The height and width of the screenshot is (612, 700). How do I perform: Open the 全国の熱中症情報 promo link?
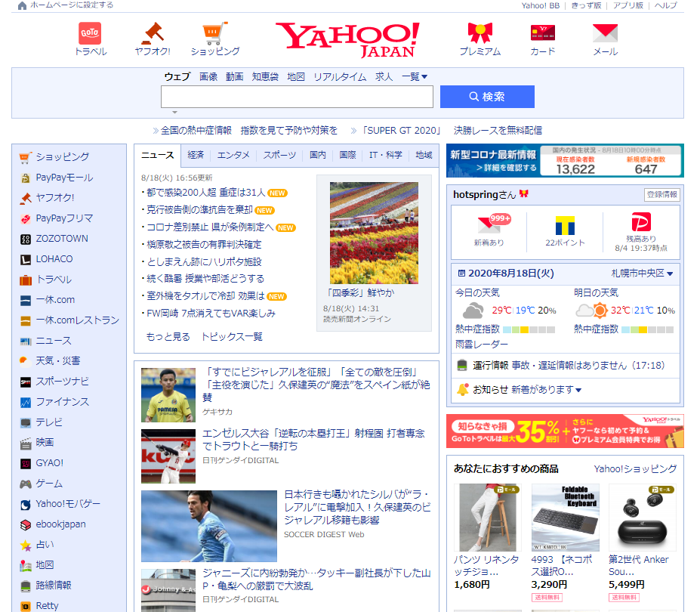(x=248, y=131)
